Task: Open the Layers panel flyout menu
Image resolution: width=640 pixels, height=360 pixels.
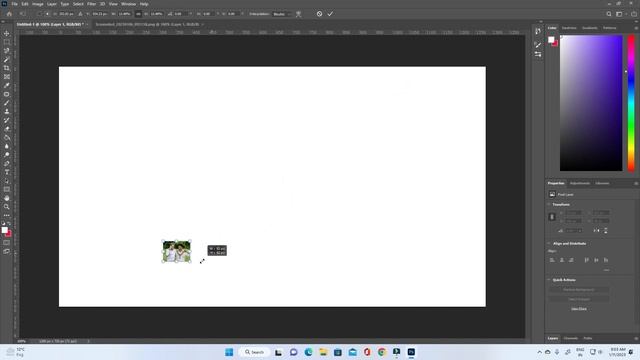Action: tap(636, 338)
